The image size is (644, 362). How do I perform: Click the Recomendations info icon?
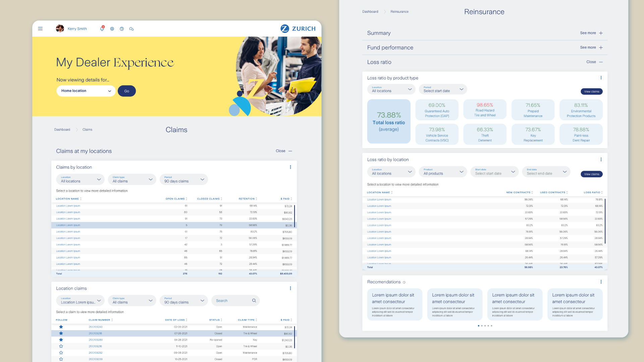[404, 282]
